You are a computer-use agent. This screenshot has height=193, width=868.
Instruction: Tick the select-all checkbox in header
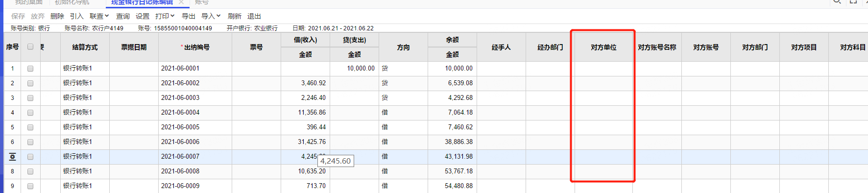(30, 47)
